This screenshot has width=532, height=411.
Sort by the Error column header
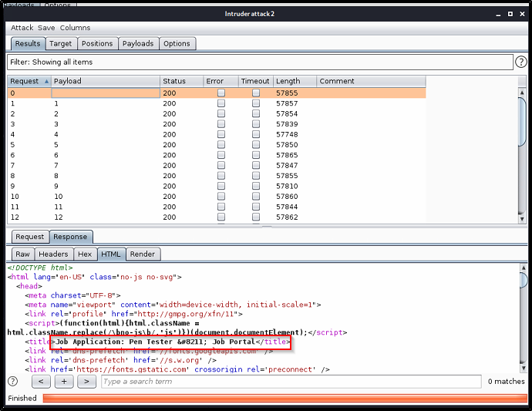[221, 81]
